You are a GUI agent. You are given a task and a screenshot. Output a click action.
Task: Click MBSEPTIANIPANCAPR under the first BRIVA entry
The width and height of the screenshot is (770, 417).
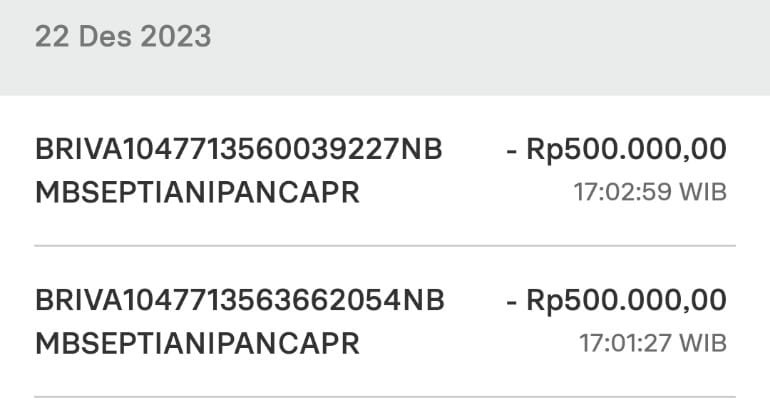point(197,192)
